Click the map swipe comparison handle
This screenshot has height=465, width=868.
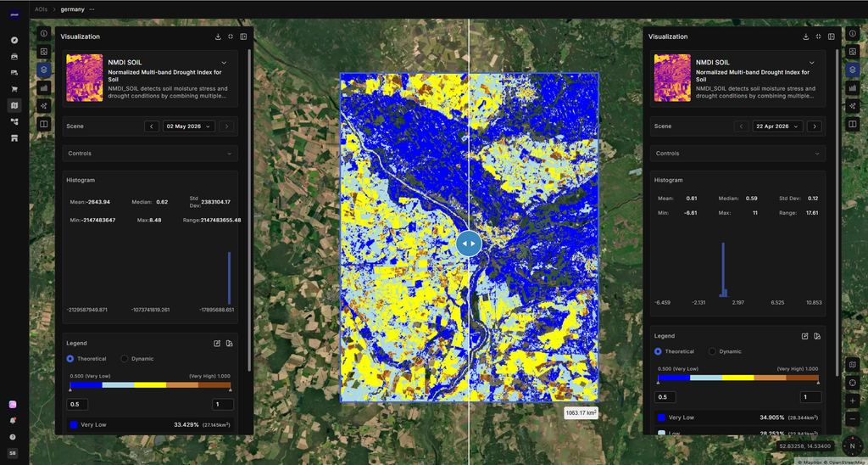coord(469,244)
